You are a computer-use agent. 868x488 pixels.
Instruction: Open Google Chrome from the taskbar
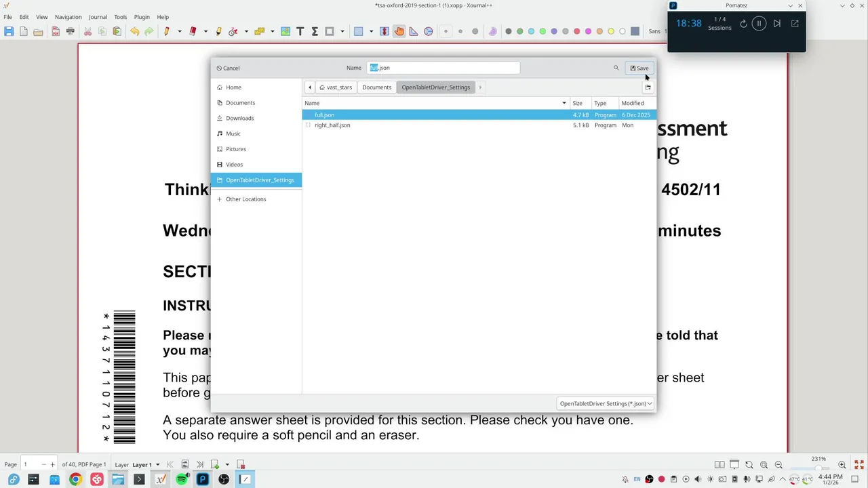[x=75, y=479]
